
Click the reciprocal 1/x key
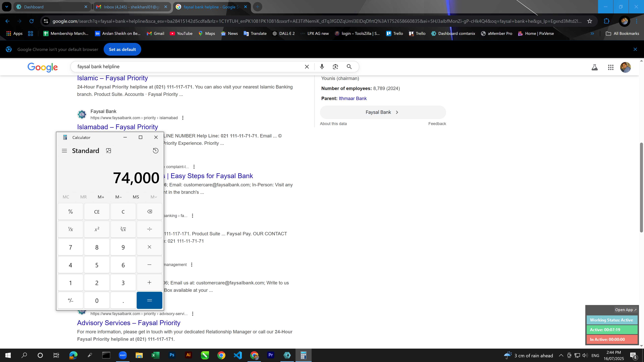(70, 229)
